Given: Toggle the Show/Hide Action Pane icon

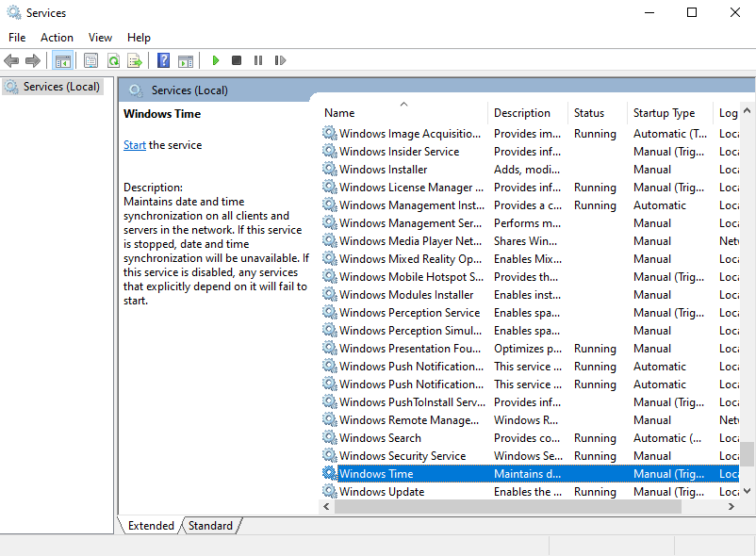Looking at the screenshot, I should point(186,60).
